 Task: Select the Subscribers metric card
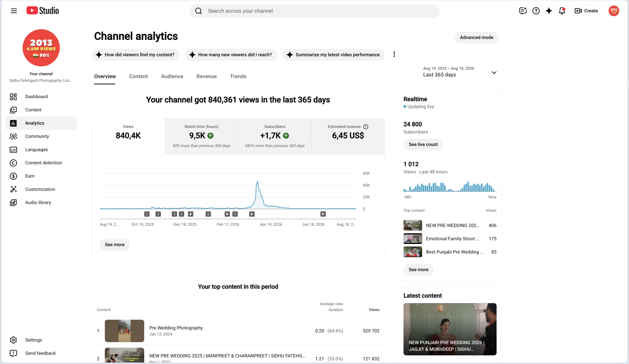click(x=275, y=136)
